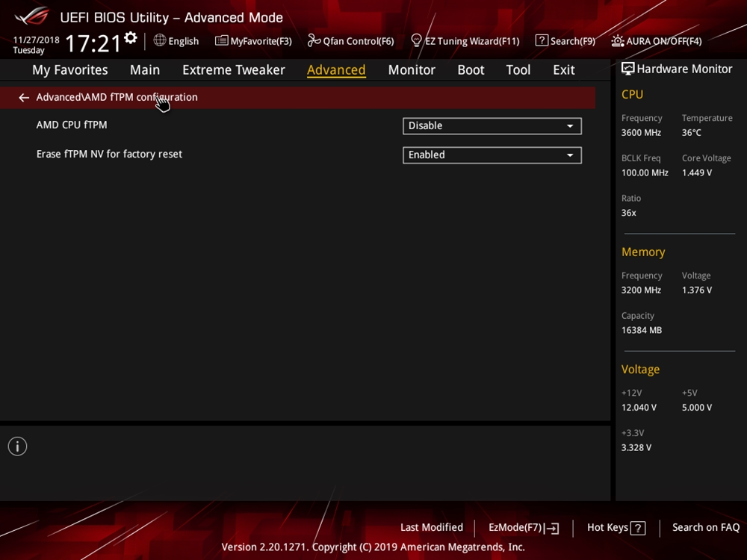This screenshot has height=560, width=747.
Task: Click the Voltage section heading
Action: click(x=640, y=370)
